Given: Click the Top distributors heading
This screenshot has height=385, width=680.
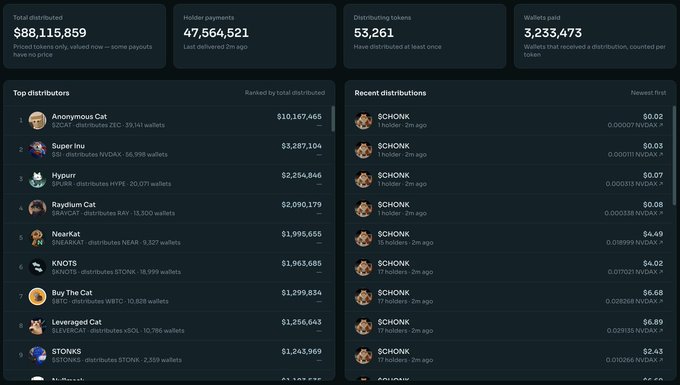Looking at the screenshot, I should click(x=41, y=93).
